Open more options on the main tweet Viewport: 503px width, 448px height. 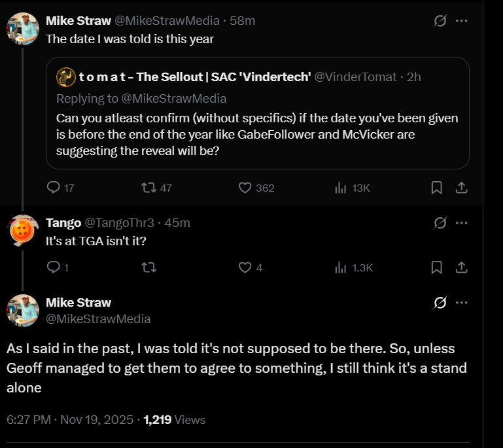[x=462, y=303]
